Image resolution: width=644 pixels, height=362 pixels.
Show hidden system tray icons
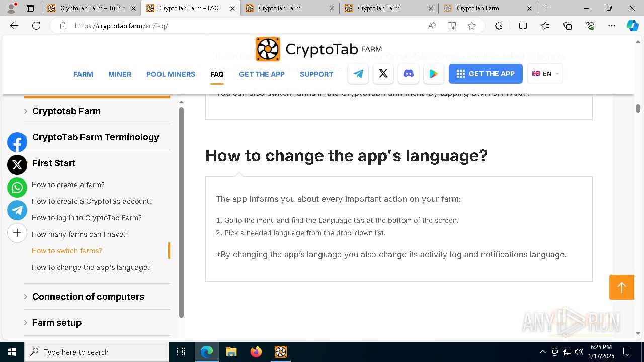[542, 352]
